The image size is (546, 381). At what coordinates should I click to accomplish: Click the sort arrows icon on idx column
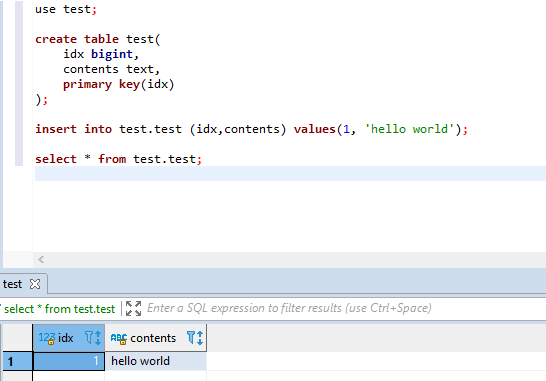tap(98, 338)
